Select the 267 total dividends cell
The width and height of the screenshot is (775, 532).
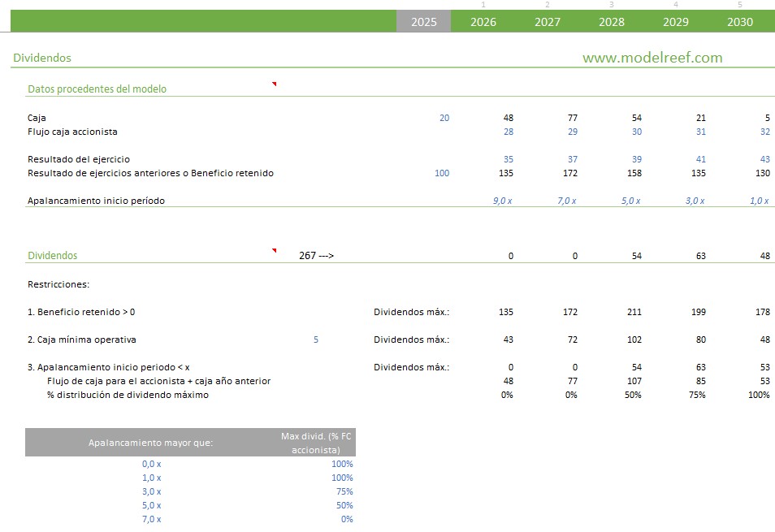tap(316, 256)
